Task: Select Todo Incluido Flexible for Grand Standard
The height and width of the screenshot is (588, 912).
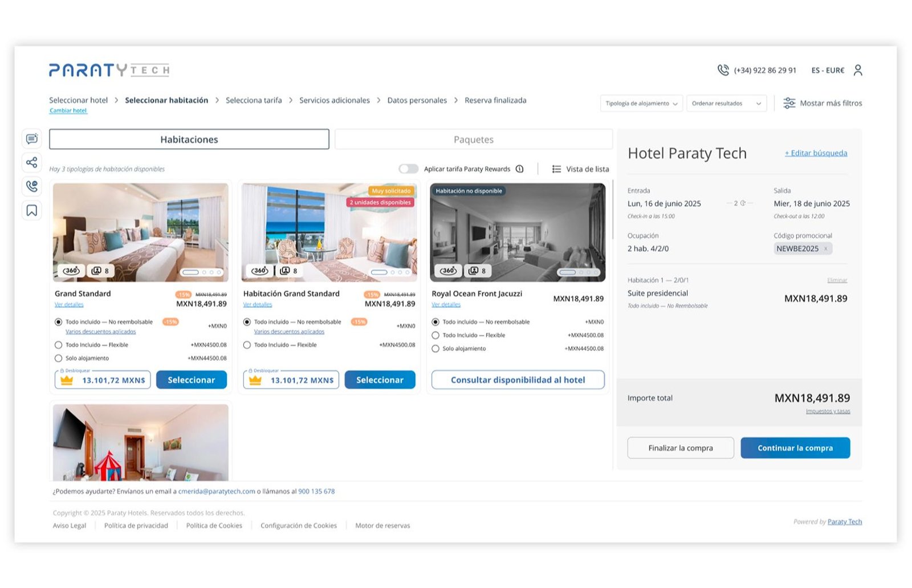Action: click(58, 345)
